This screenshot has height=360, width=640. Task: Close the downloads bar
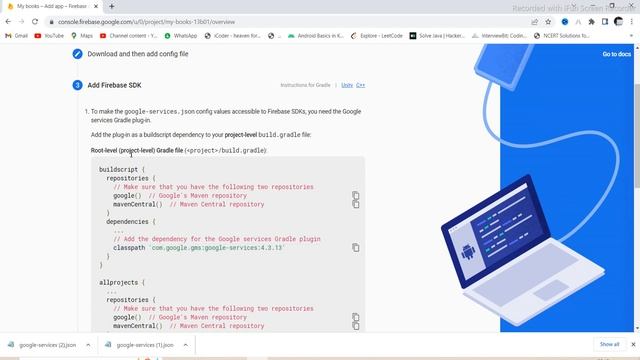coord(633,344)
